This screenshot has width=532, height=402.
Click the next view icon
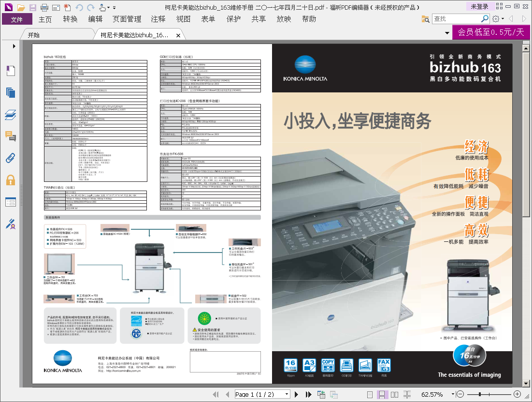pos(333,395)
